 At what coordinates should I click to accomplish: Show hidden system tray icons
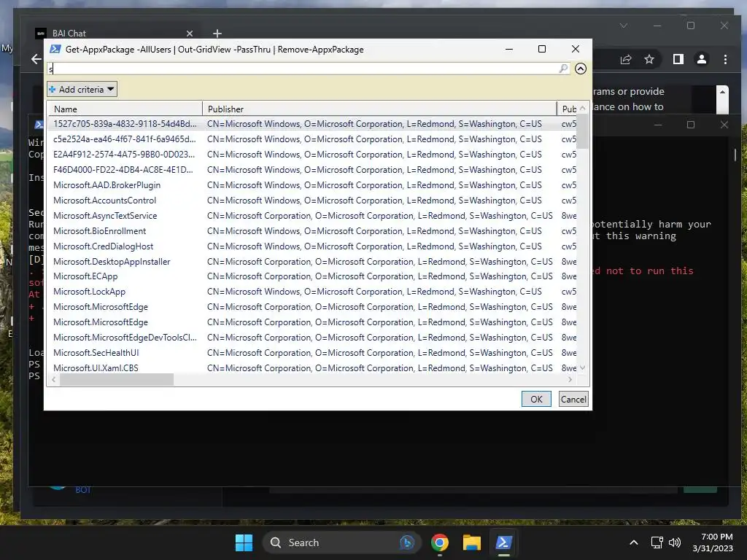(634, 542)
